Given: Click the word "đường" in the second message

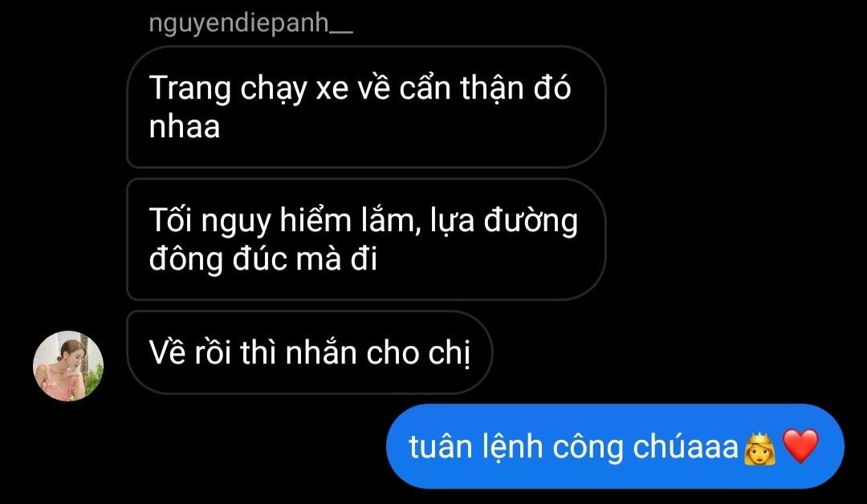Looking at the screenshot, I should [531, 222].
